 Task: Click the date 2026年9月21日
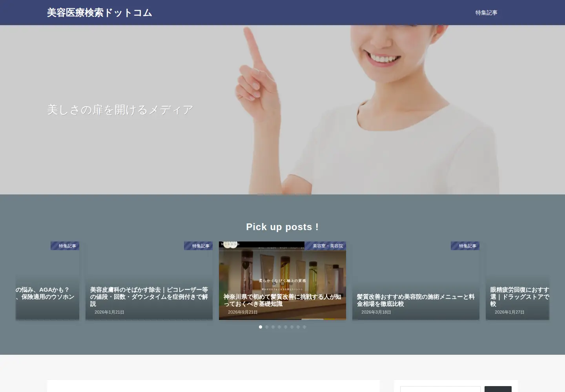coord(243,312)
